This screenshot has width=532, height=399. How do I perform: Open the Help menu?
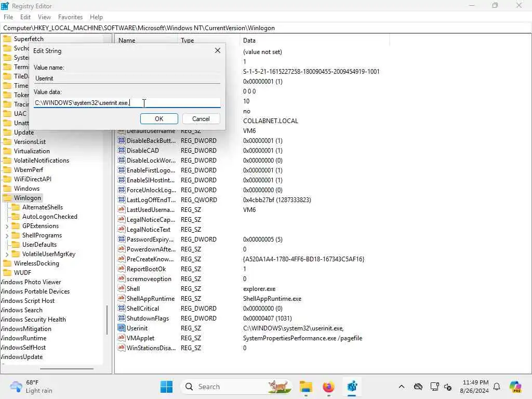tap(96, 17)
